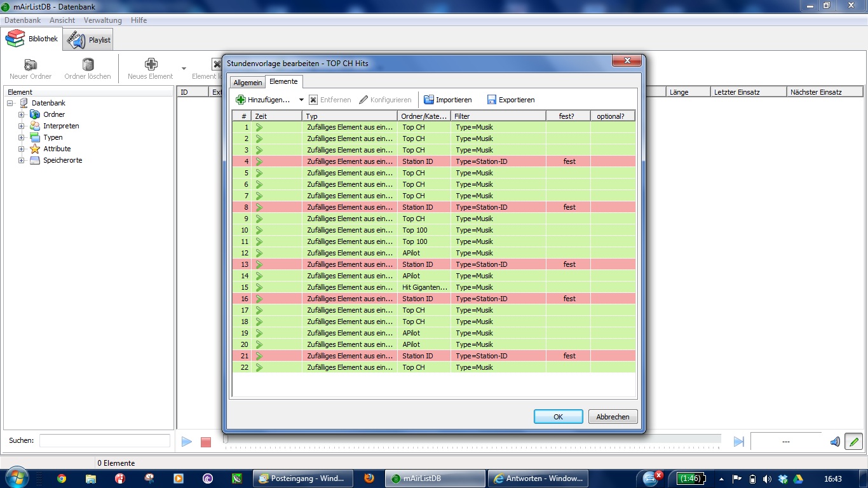The image size is (868, 488).
Task: Click the Neuer Ordner toolbar icon
Action: pos(31,65)
